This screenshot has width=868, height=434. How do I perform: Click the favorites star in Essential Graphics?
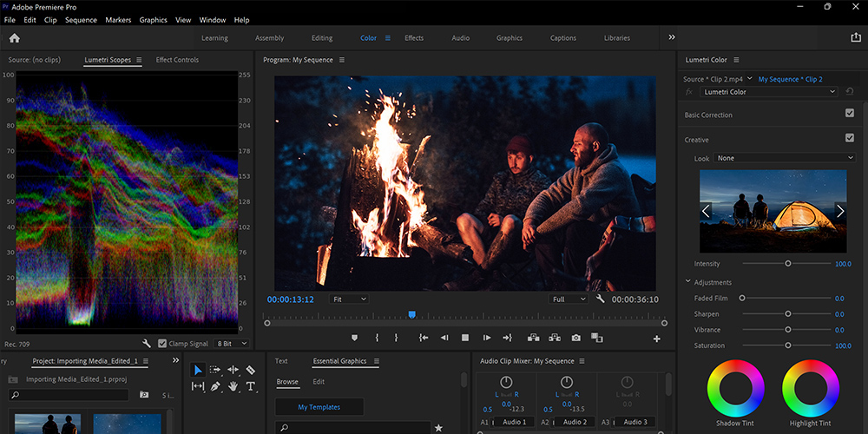[438, 428]
